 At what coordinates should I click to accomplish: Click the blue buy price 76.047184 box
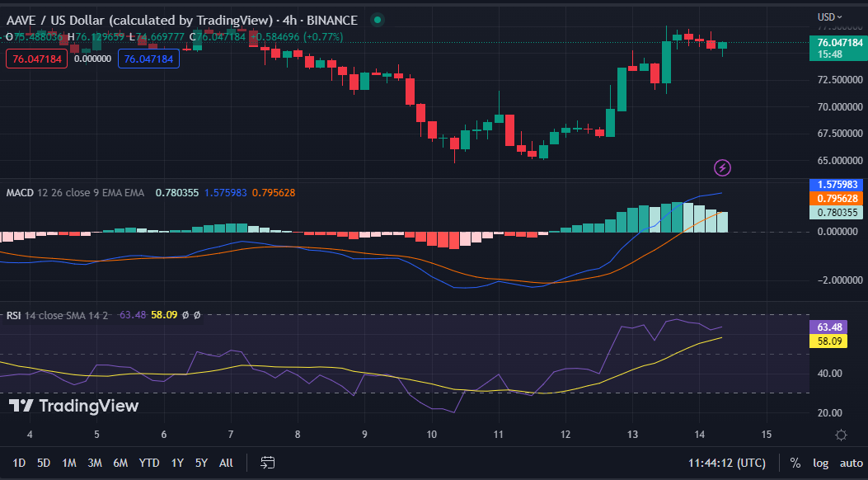click(x=148, y=59)
